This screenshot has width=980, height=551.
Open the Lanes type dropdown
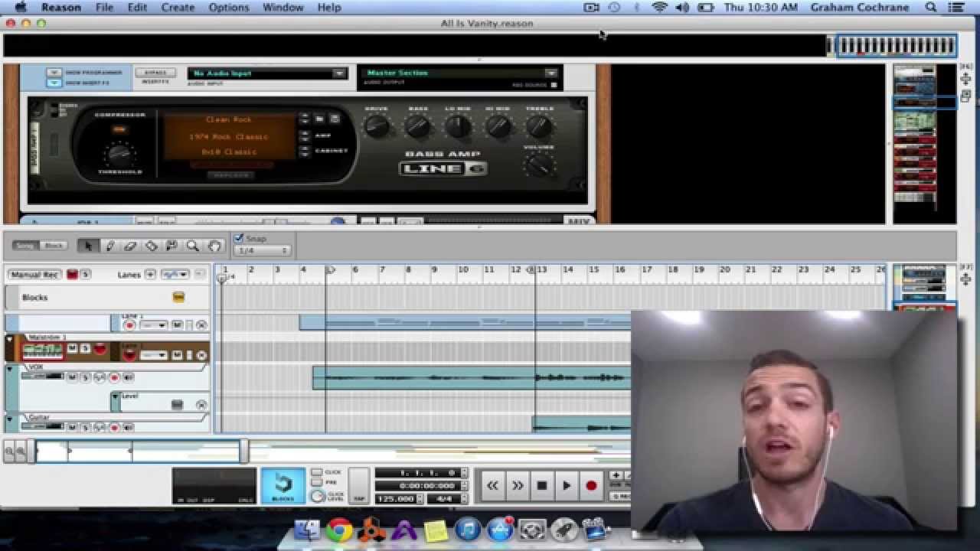(174, 274)
